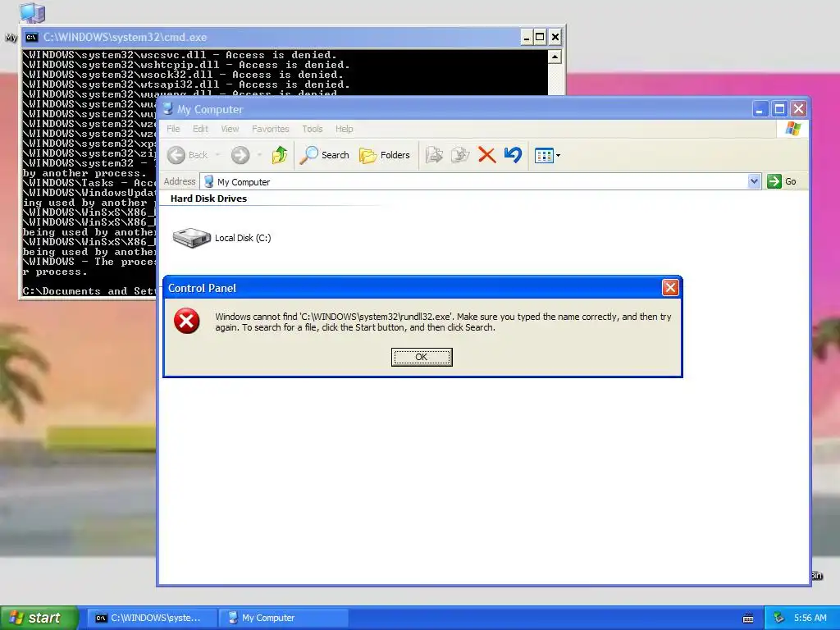
Task: Click the system tray network icon
Action: click(x=779, y=618)
